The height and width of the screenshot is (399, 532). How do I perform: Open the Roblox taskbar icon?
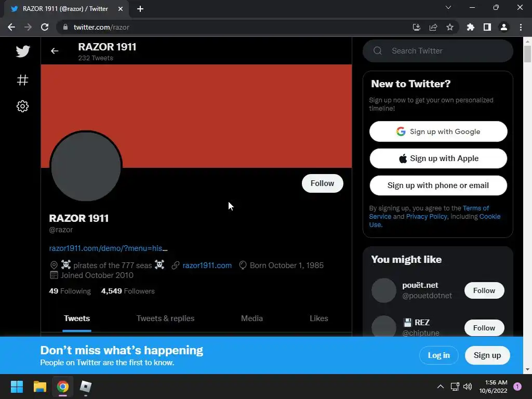[86, 387]
